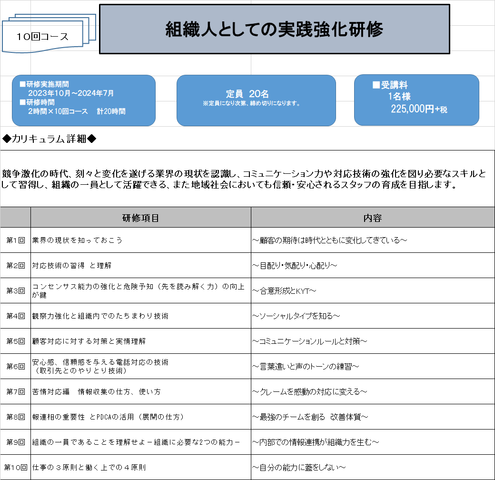The image size is (495, 480).
Task: Click '～自分の能力に蓋をしない～' cell
Action: point(373,467)
